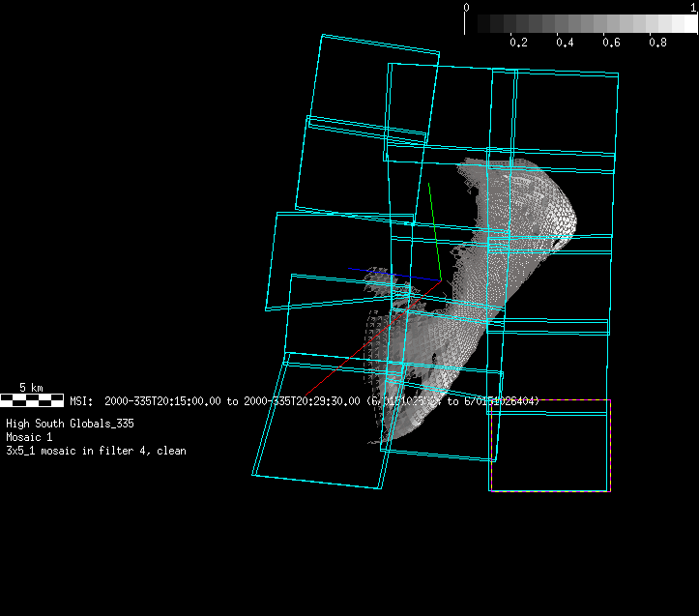The image size is (699, 616).
Task: Click the 0.4 label on the color scale
Action: (x=565, y=43)
